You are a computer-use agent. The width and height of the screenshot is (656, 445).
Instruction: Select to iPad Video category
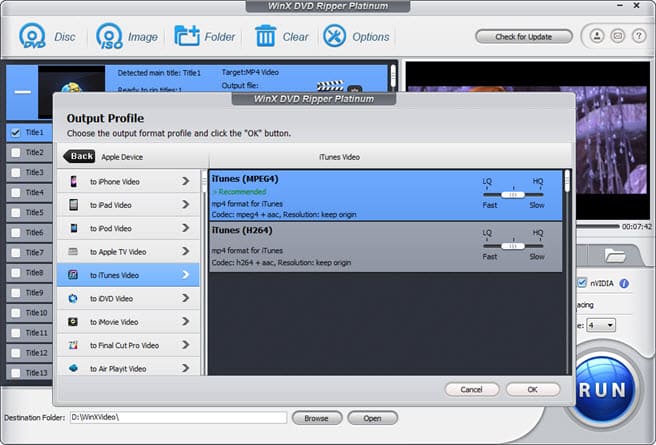pyautogui.click(x=128, y=205)
